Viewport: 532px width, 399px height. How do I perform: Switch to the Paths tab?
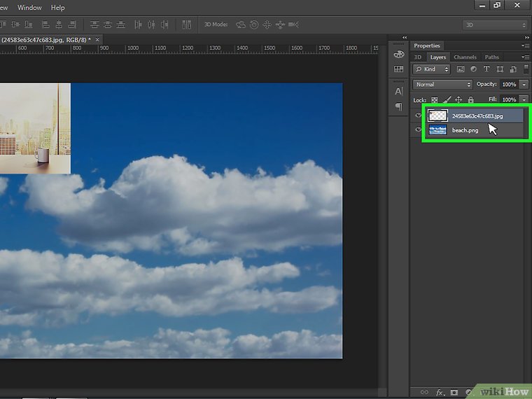491,57
